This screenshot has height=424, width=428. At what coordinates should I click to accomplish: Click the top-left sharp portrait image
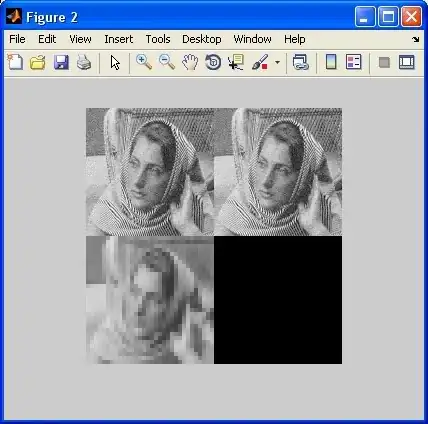click(150, 172)
